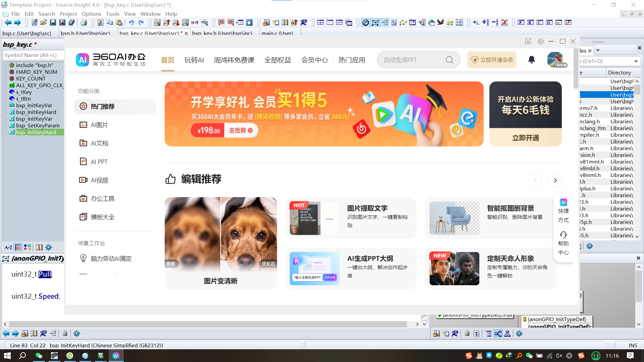Open the project panel dropdown arrow
The height and width of the screenshot is (362, 644).
[598, 50]
